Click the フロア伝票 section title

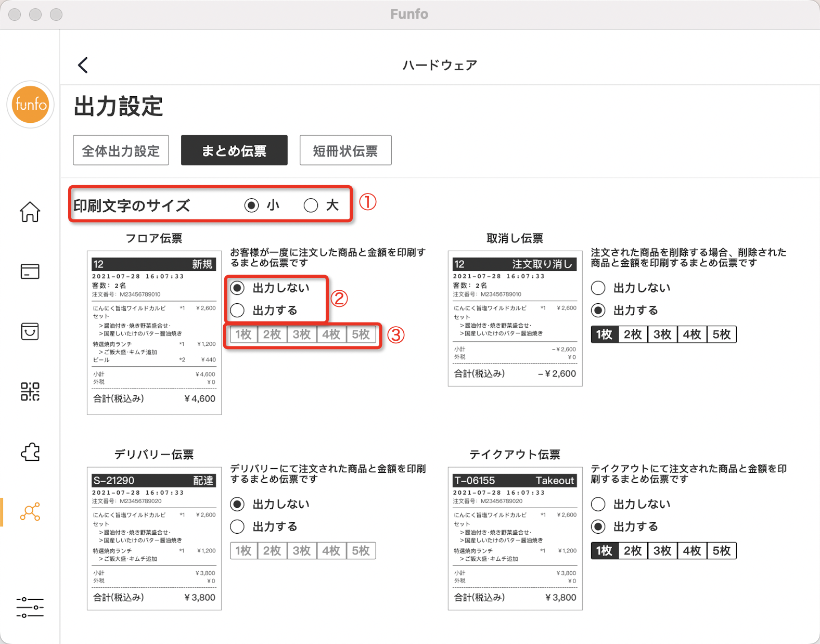[x=154, y=238]
